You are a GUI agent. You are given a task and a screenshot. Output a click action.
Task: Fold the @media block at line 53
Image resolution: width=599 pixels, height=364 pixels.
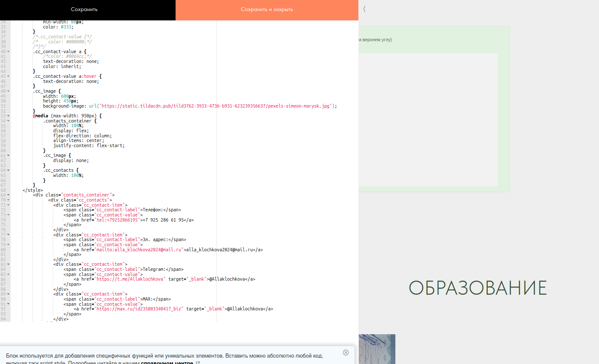tap(9, 116)
